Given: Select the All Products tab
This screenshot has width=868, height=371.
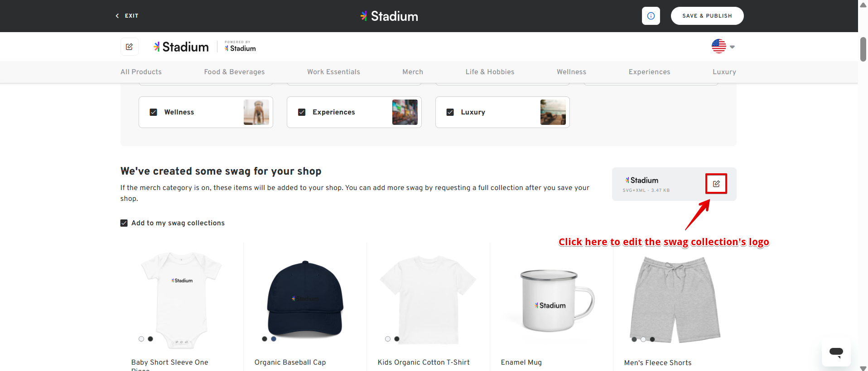Looking at the screenshot, I should pos(141,72).
